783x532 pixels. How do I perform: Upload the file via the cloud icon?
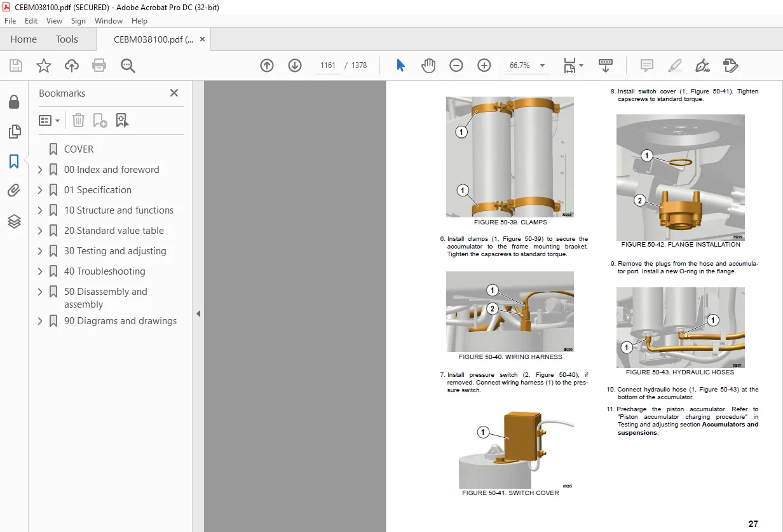pyautogui.click(x=72, y=65)
